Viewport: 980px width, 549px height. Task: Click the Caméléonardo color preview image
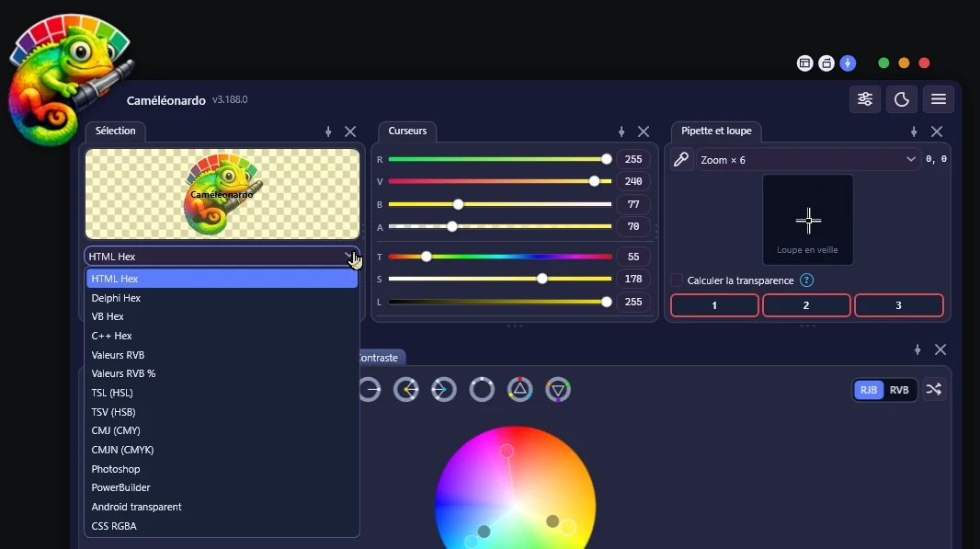[222, 194]
